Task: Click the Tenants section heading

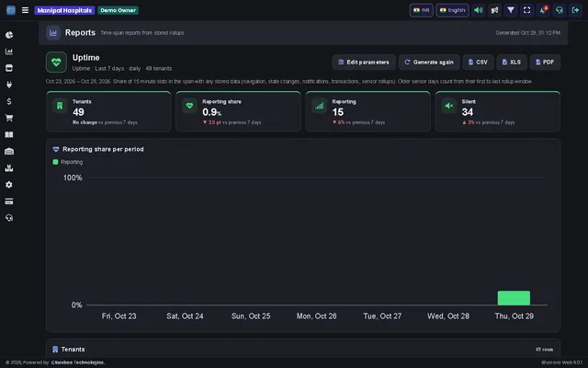Action: click(73, 350)
